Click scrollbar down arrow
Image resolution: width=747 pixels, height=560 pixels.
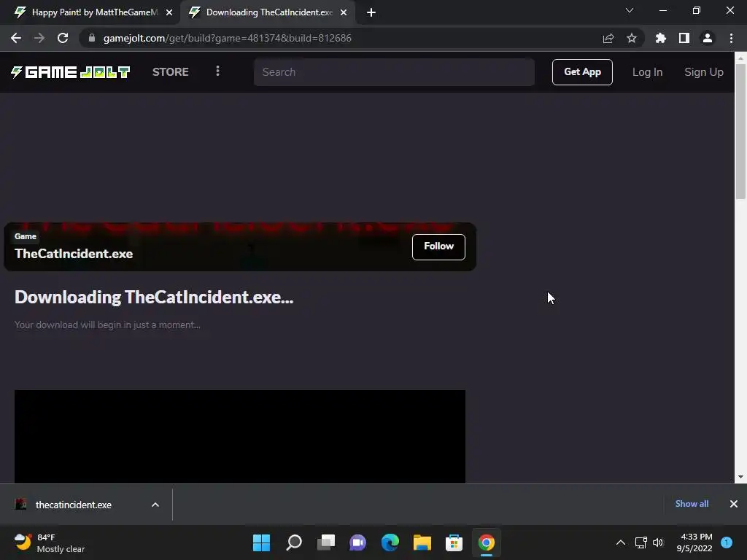point(740,477)
